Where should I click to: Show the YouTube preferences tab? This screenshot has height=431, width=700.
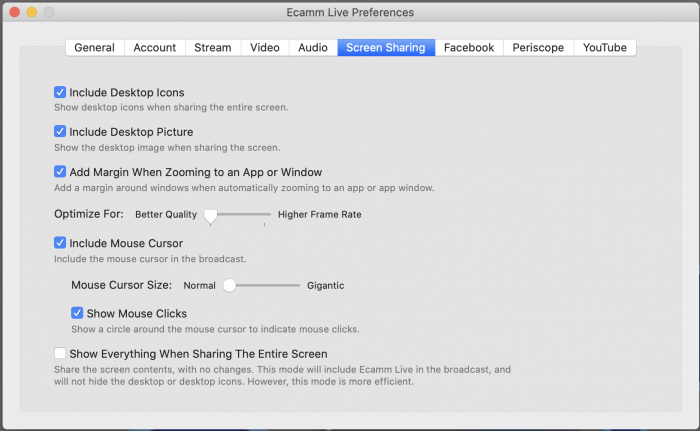click(604, 47)
